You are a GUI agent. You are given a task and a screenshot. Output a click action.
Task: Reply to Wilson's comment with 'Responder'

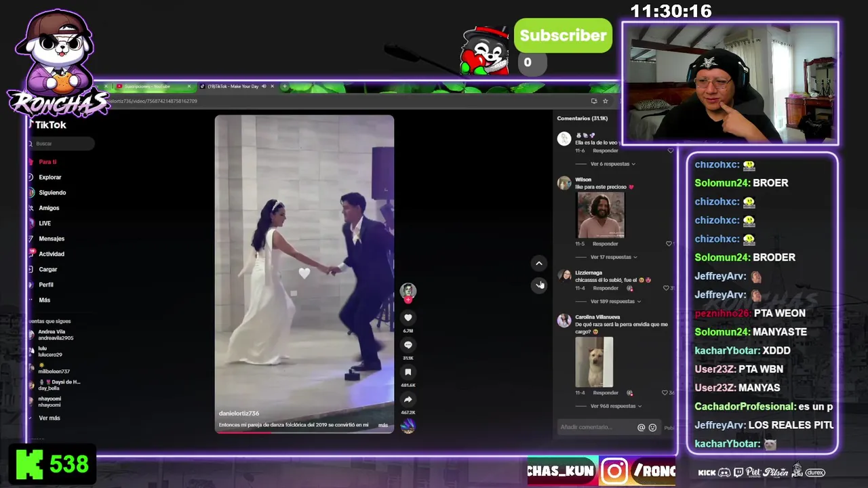[x=605, y=243]
